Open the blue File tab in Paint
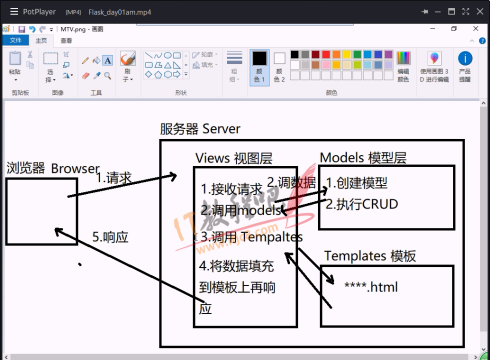The width and height of the screenshot is (490, 360). point(15,40)
